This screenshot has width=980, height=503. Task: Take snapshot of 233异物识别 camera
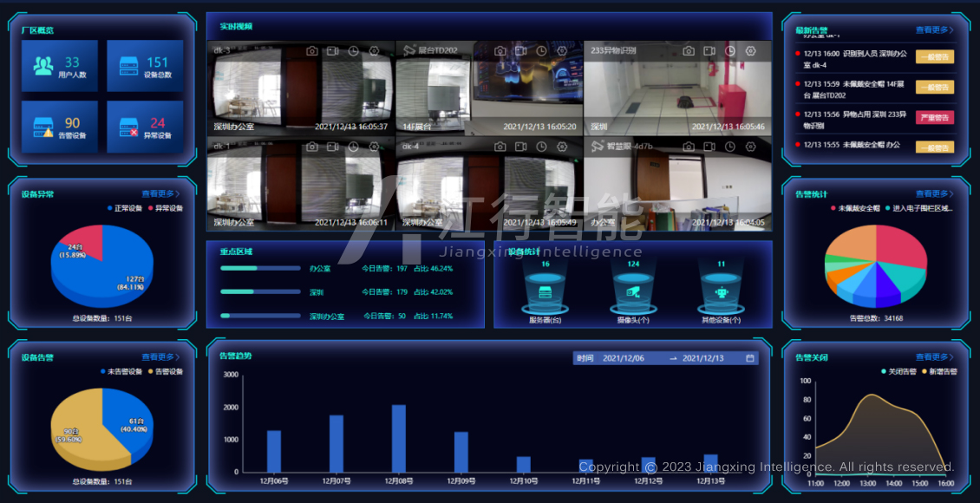tap(688, 50)
